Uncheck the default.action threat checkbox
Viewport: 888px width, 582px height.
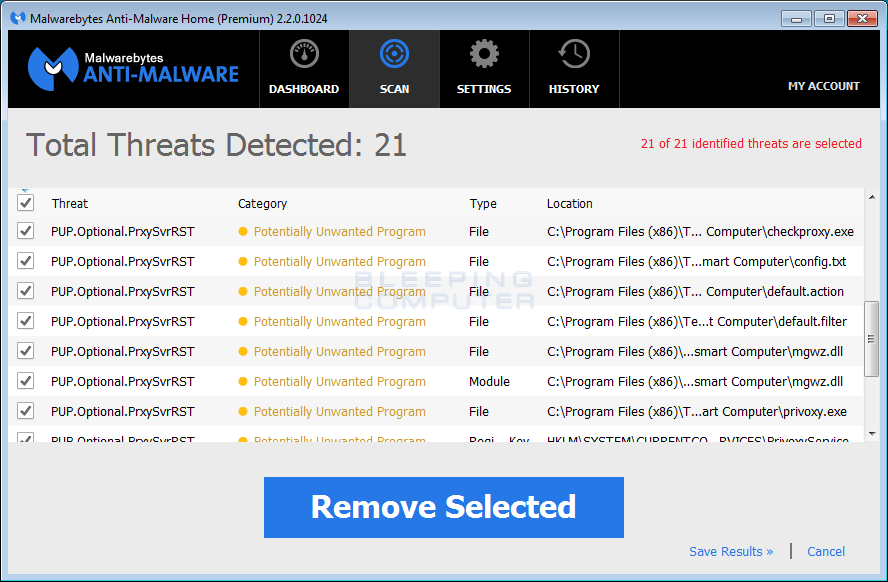click(x=25, y=291)
